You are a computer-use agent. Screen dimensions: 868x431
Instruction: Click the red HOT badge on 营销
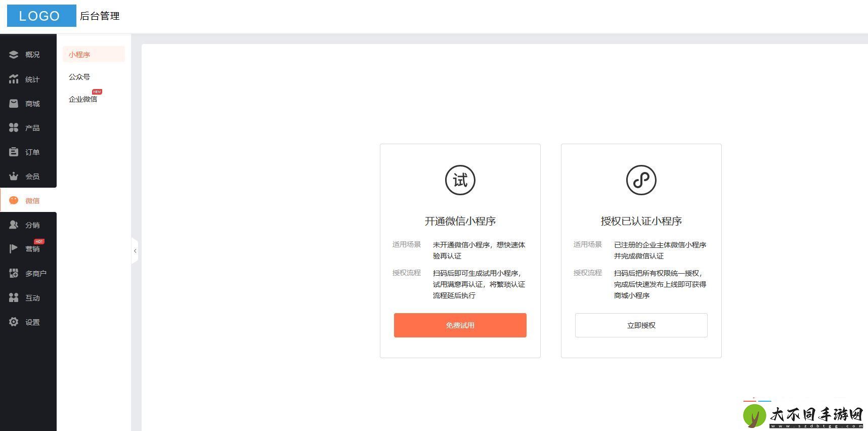(x=39, y=241)
